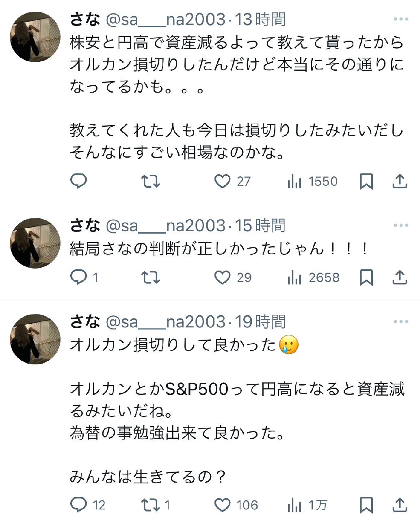Share the 15時間 post

point(400,277)
